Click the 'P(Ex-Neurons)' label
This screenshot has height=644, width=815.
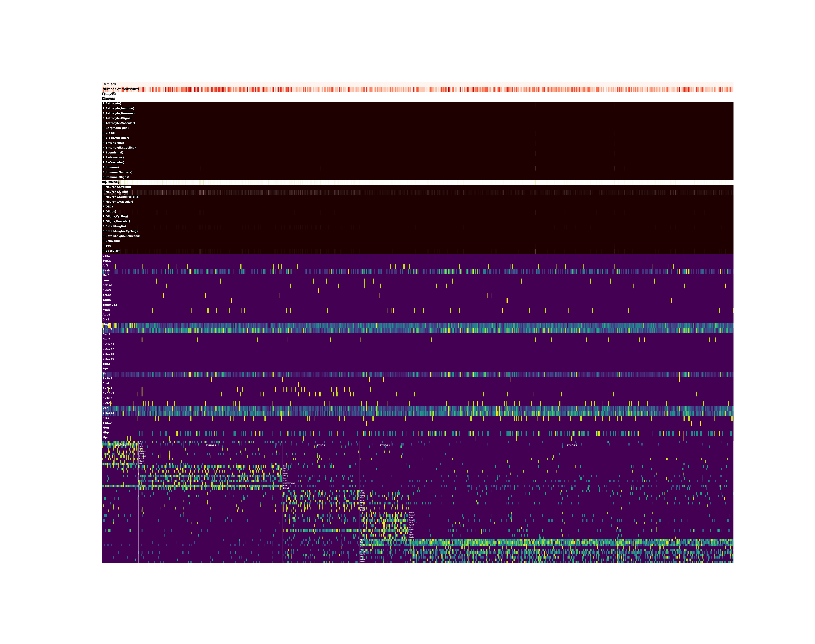click(x=113, y=158)
